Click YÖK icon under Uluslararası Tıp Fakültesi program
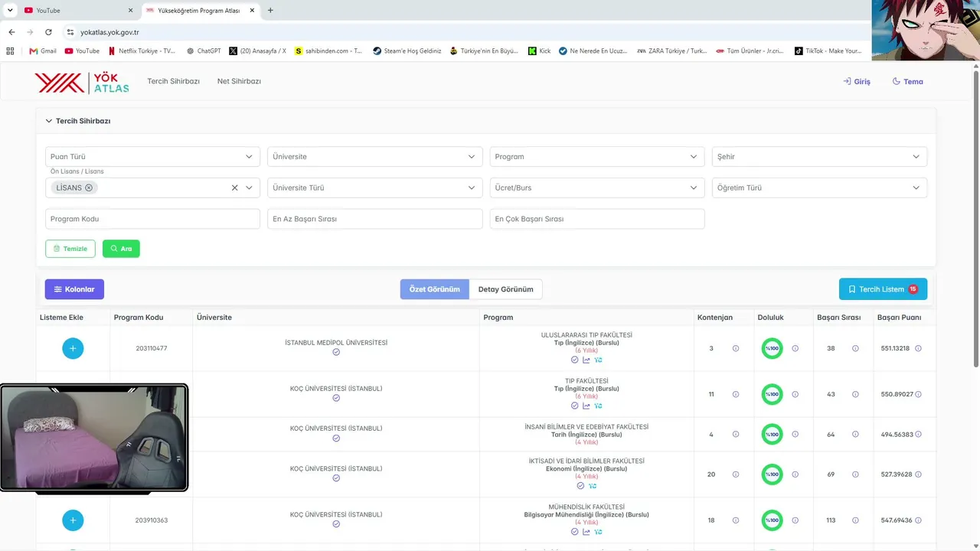Screen dimensions: 980x551 click(599, 360)
